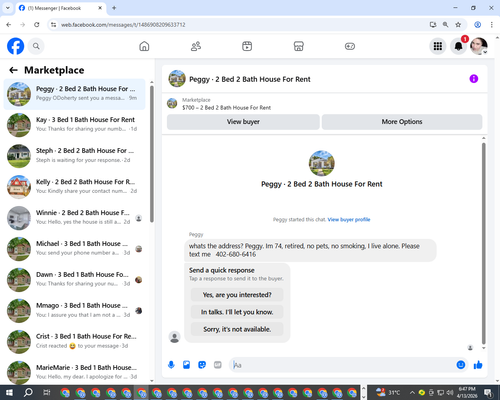Image resolution: width=500 pixels, height=400 pixels.
Task: Open Winnie's 2 Bed 2 Bath conversation
Action: click(74, 218)
